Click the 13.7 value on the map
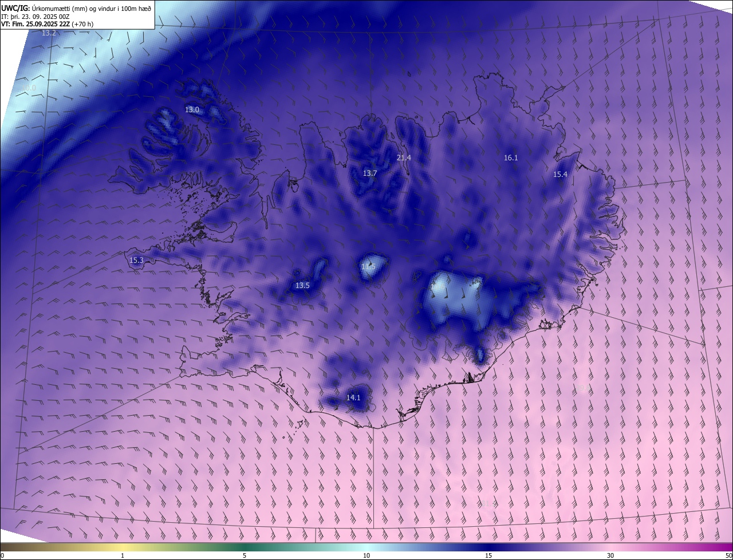 [370, 173]
